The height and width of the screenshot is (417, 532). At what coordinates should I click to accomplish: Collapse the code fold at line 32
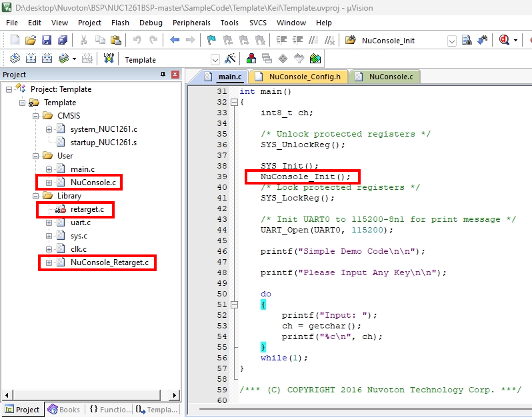coord(234,102)
